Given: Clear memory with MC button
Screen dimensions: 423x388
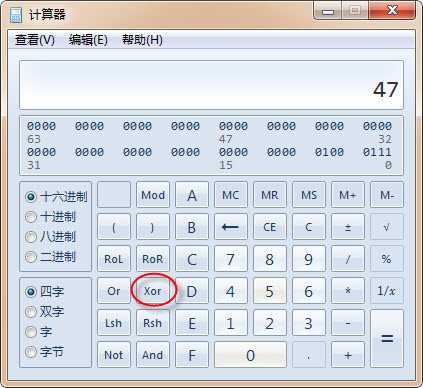Looking at the screenshot, I should (231, 195).
